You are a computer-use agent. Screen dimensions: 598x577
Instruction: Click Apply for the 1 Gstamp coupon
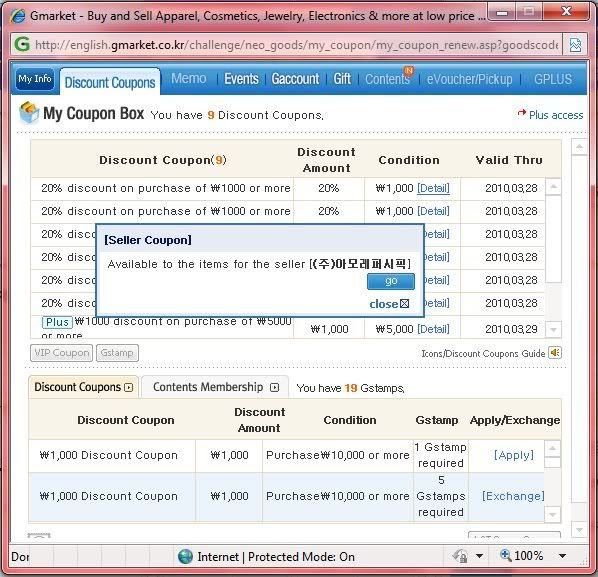click(513, 455)
